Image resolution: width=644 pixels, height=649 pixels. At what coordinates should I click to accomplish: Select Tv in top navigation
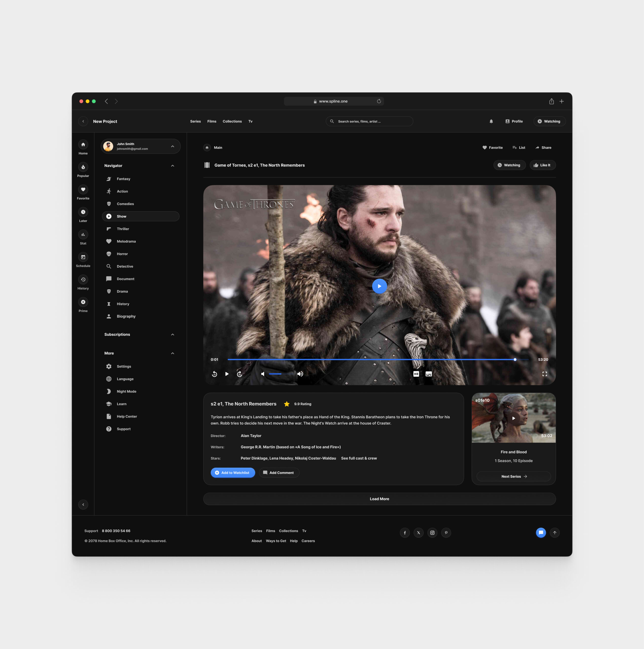point(250,121)
